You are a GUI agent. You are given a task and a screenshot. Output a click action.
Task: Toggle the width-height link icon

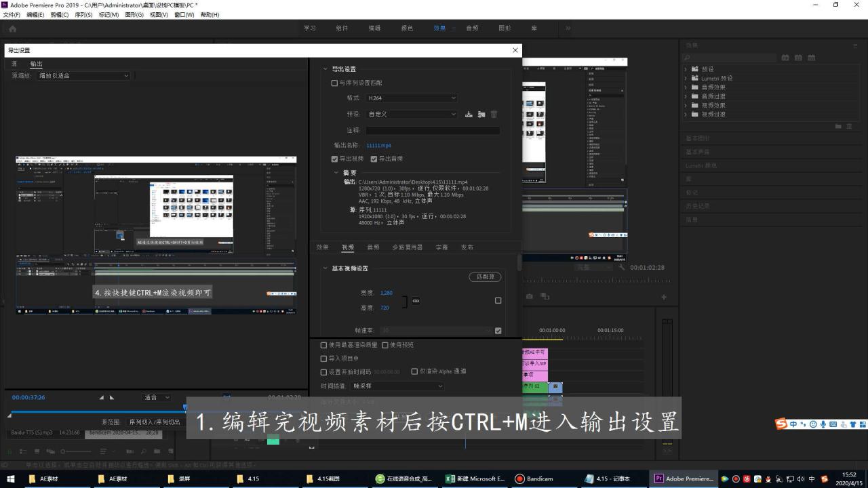pos(416,300)
